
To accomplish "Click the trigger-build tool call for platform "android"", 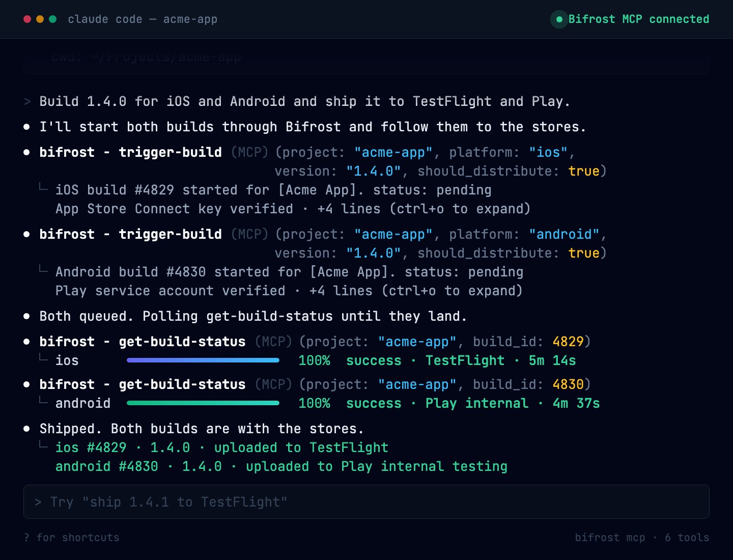I will click(x=323, y=243).
